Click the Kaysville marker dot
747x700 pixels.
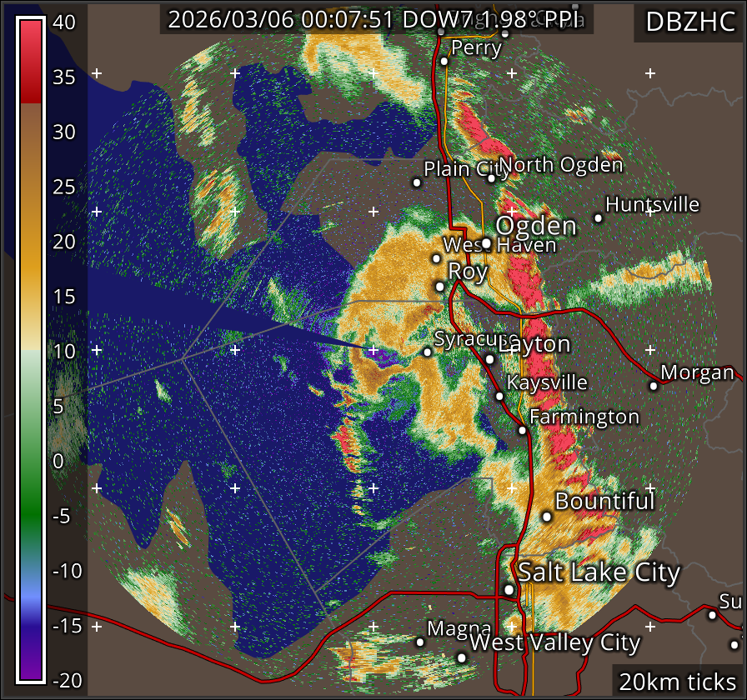pyautogui.click(x=499, y=396)
